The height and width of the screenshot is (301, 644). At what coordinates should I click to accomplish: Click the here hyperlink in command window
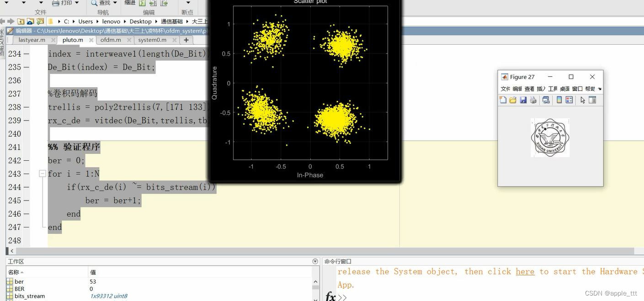(524, 272)
